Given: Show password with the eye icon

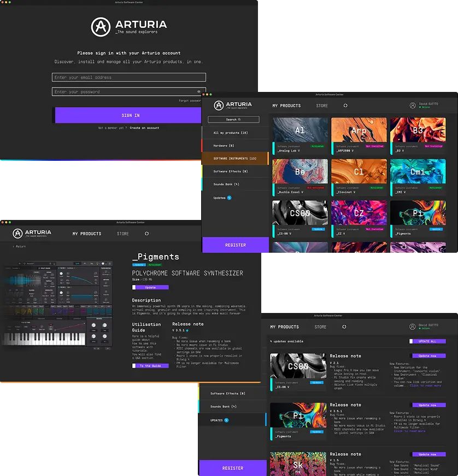Looking at the screenshot, I should (x=199, y=91).
